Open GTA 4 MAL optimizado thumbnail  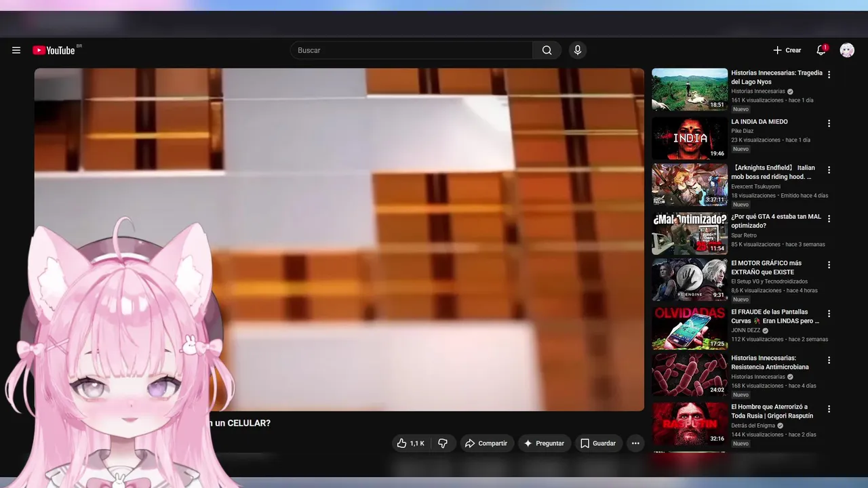click(x=690, y=233)
